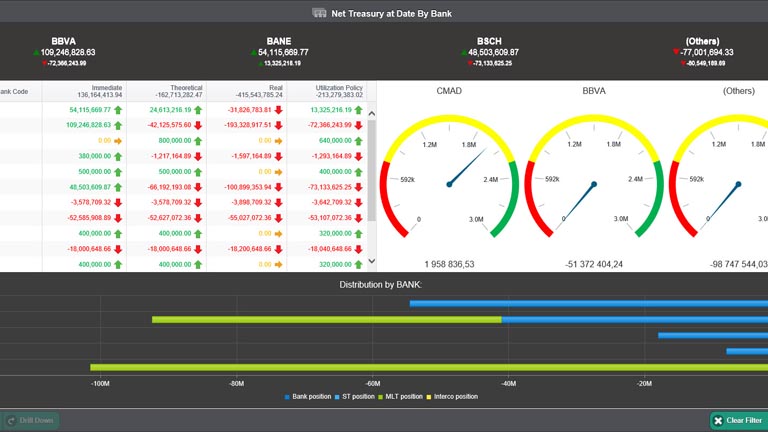The width and height of the screenshot is (768, 432).
Task: Click the BBVA gauge dial
Action: [x=594, y=176]
